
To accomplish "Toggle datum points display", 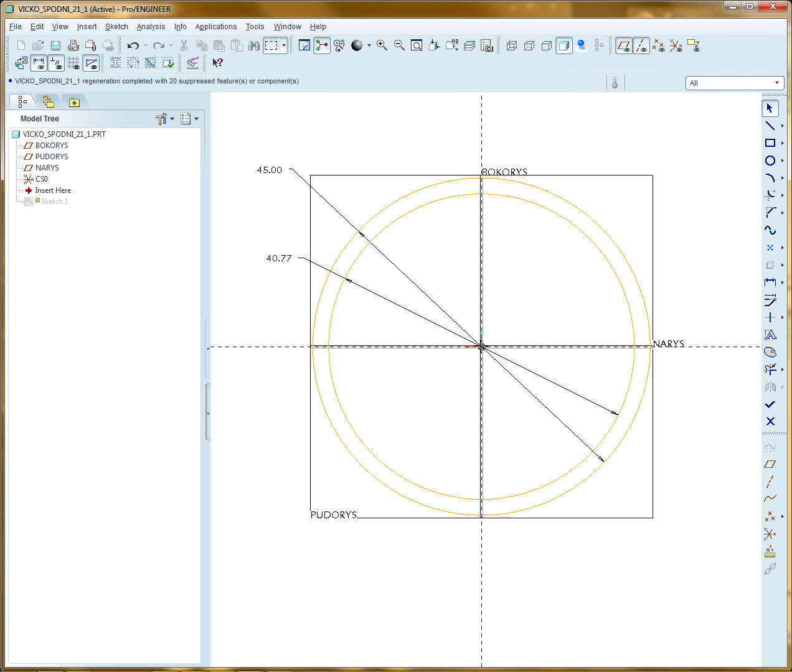I will 659,45.
